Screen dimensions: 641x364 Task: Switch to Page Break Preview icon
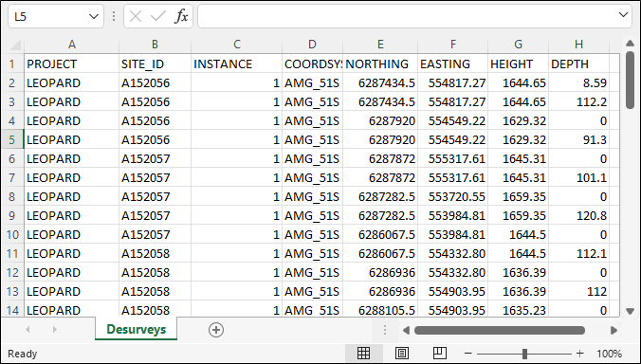click(439, 353)
